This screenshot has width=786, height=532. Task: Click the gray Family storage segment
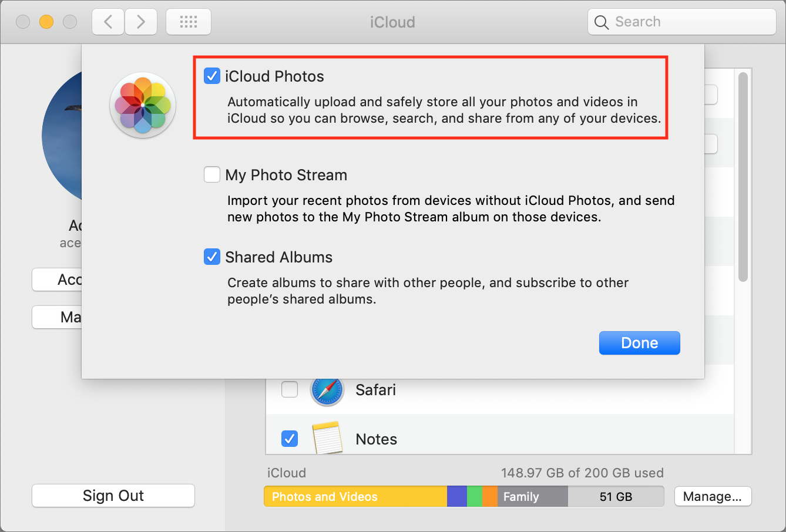coord(533,496)
